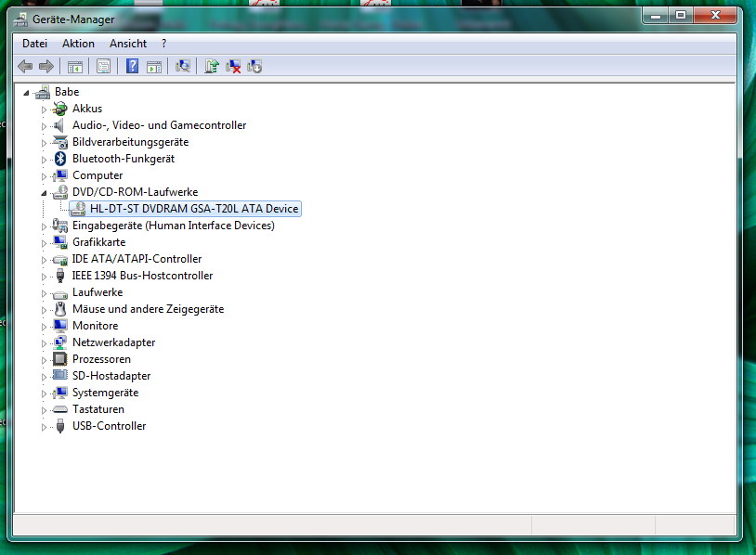The image size is (756, 555).
Task: Expand the Akkus category
Action: [x=44, y=110]
